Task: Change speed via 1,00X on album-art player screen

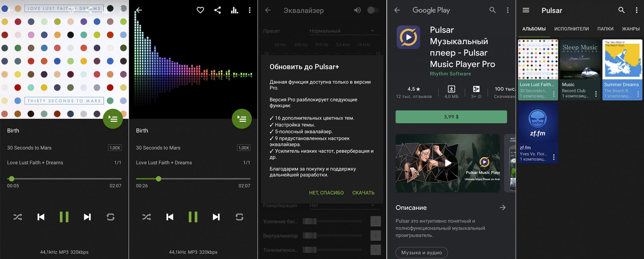Action: pos(115,148)
